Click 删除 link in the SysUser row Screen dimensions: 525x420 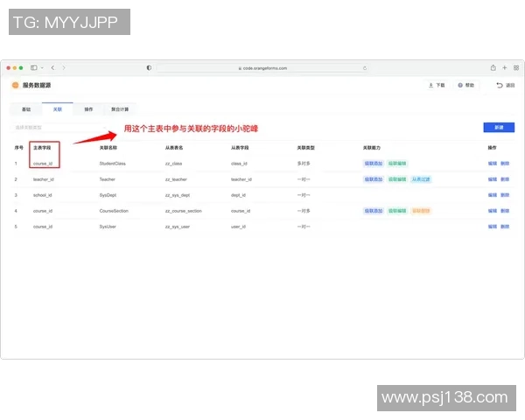[505, 227]
